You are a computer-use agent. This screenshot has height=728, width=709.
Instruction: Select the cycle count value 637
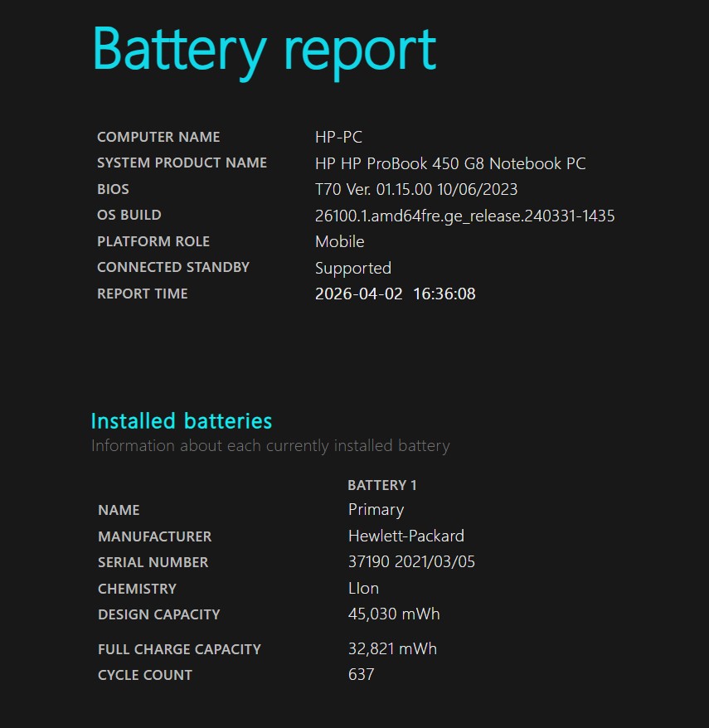click(x=361, y=674)
